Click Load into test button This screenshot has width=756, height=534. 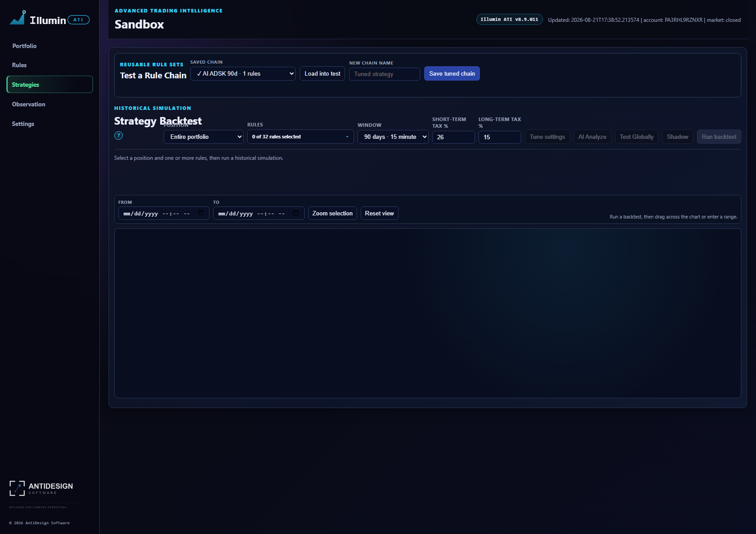coord(322,73)
